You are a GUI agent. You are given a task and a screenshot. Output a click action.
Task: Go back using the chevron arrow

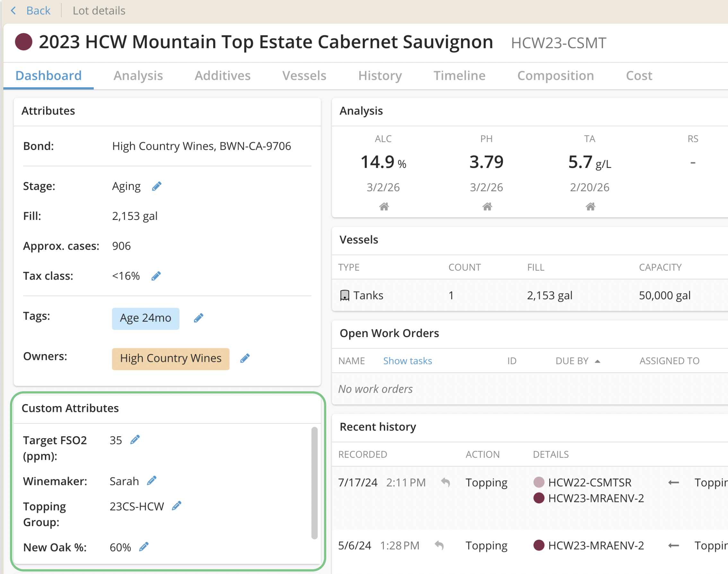click(13, 11)
